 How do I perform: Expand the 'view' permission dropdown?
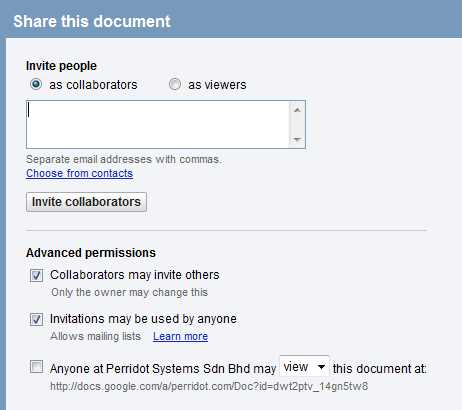tap(304, 367)
